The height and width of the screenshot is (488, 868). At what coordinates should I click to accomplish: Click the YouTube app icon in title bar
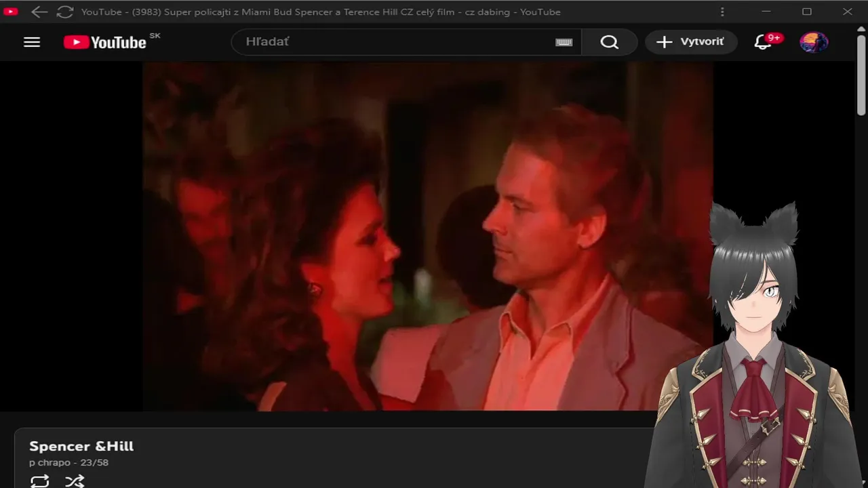tap(11, 12)
